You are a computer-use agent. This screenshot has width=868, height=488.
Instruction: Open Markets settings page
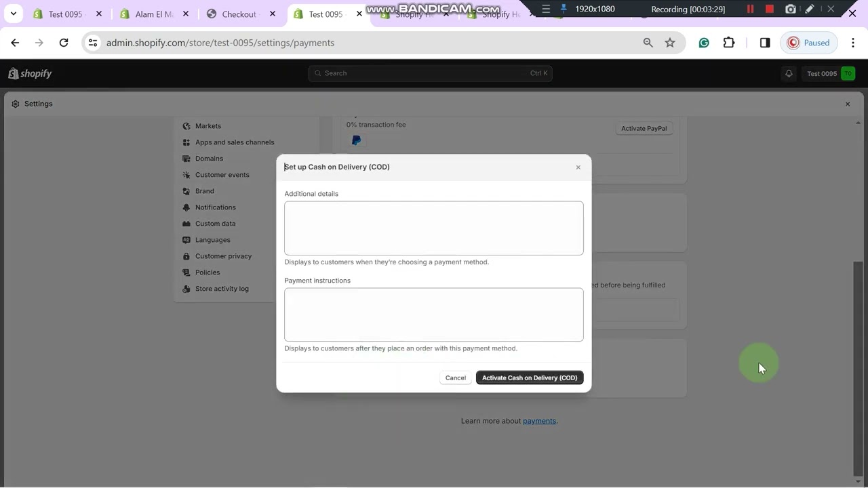tap(208, 126)
